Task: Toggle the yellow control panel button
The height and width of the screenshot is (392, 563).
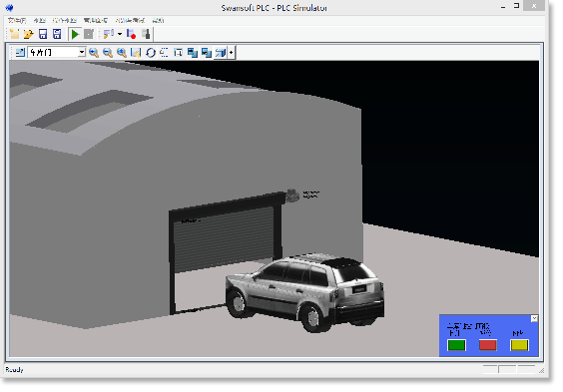Action: pos(519,345)
